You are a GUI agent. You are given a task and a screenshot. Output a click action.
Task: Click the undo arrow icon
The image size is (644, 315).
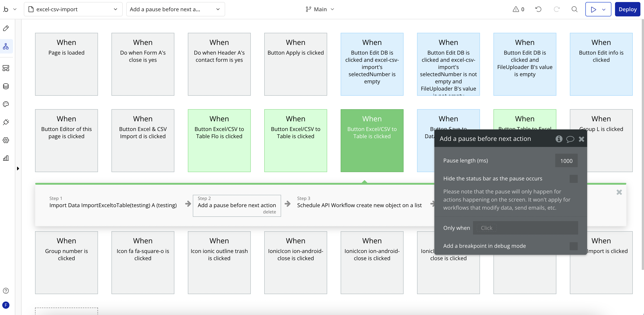tap(538, 9)
